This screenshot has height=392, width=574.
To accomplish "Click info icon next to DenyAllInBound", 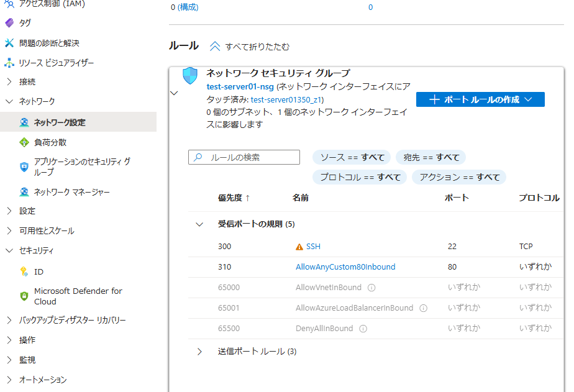I will point(363,329).
